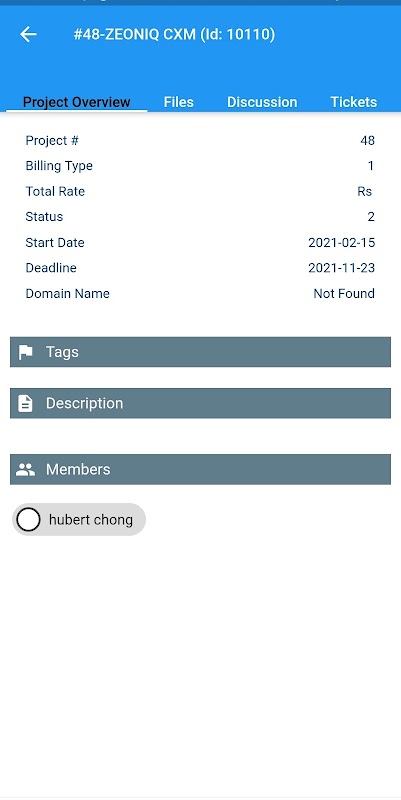This screenshot has height=800, width=401.
Task: Click the Domain Name Not Found value
Action: [x=344, y=293]
